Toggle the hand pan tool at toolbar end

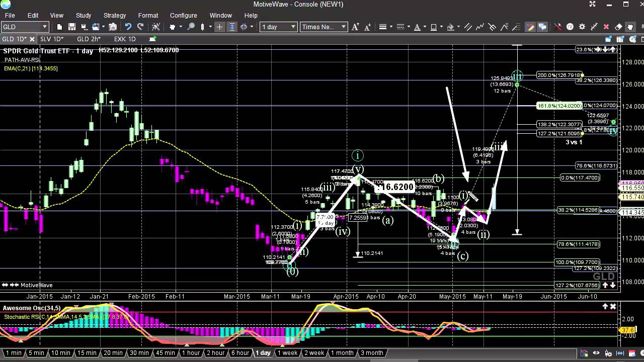[630, 27]
